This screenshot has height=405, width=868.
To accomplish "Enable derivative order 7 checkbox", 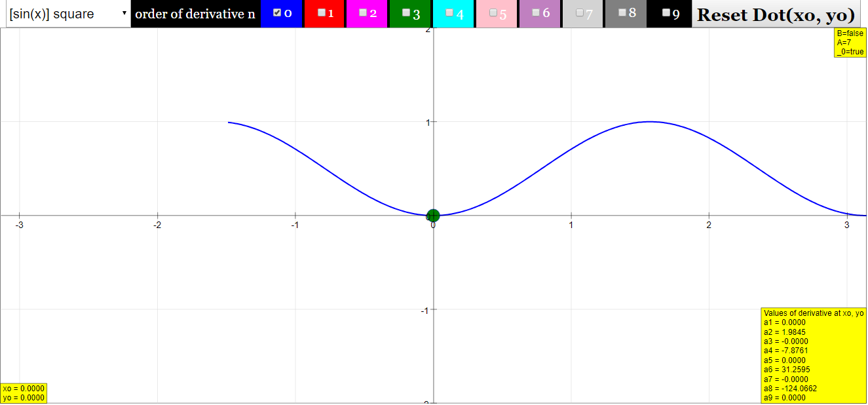I will click(x=579, y=13).
